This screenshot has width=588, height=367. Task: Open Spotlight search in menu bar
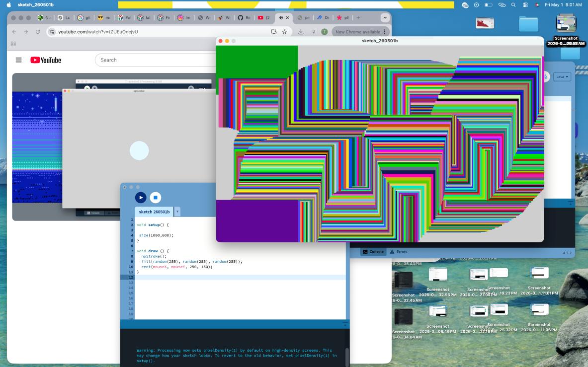(x=513, y=5)
